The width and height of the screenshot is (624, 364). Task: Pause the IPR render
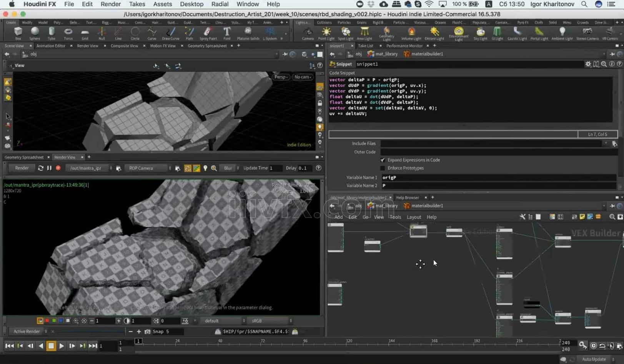pos(49,168)
